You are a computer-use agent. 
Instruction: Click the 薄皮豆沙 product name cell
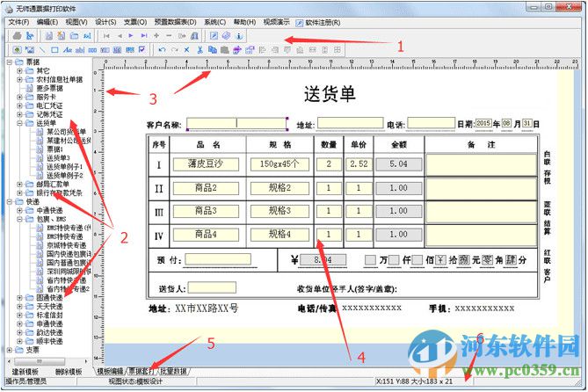click(x=206, y=164)
